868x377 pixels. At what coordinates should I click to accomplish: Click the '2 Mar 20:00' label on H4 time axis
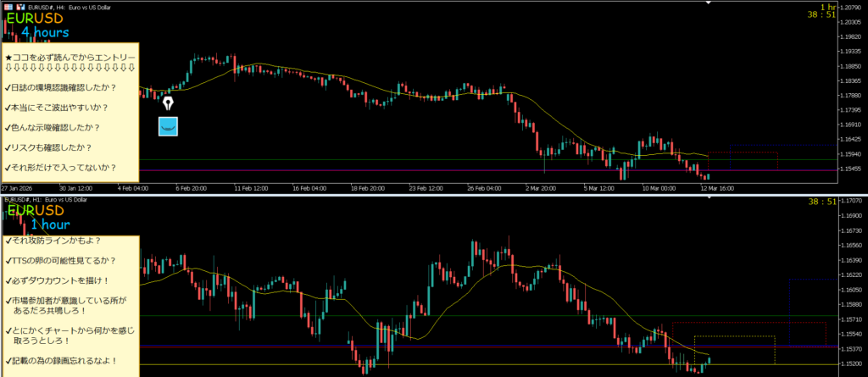coord(541,189)
